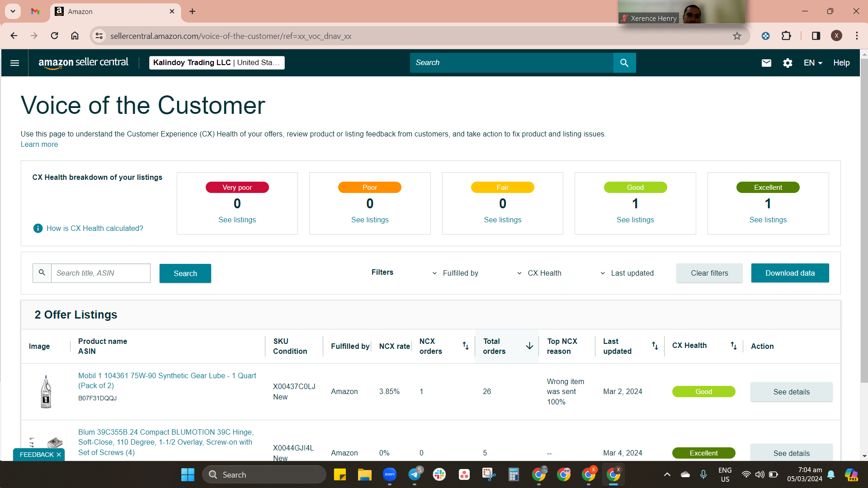Image resolution: width=868 pixels, height=488 pixels.
Task: Click the Learn more link
Action: (39, 145)
